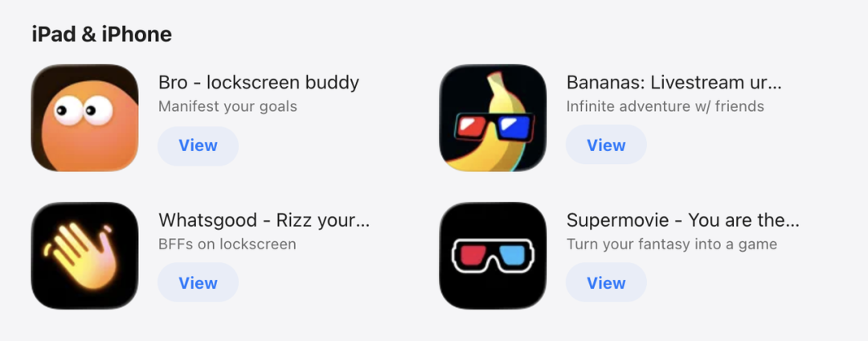
Task: Click the Bananas banana with sunglasses icon
Action: point(493,118)
